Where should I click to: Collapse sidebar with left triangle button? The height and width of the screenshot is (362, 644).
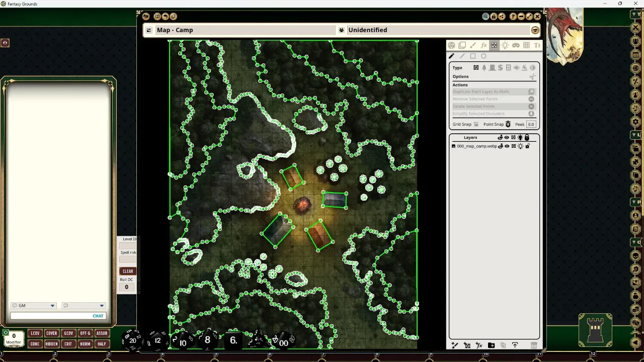pyautogui.click(x=635, y=342)
